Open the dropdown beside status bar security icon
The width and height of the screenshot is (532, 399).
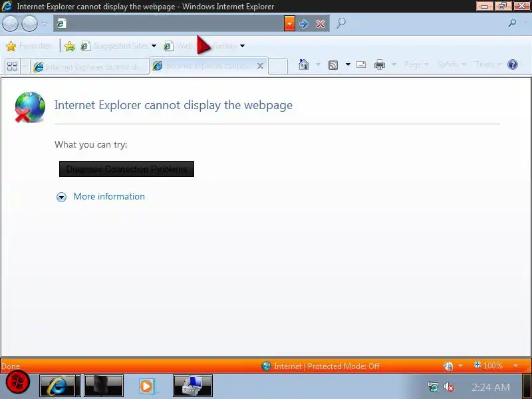point(460,366)
